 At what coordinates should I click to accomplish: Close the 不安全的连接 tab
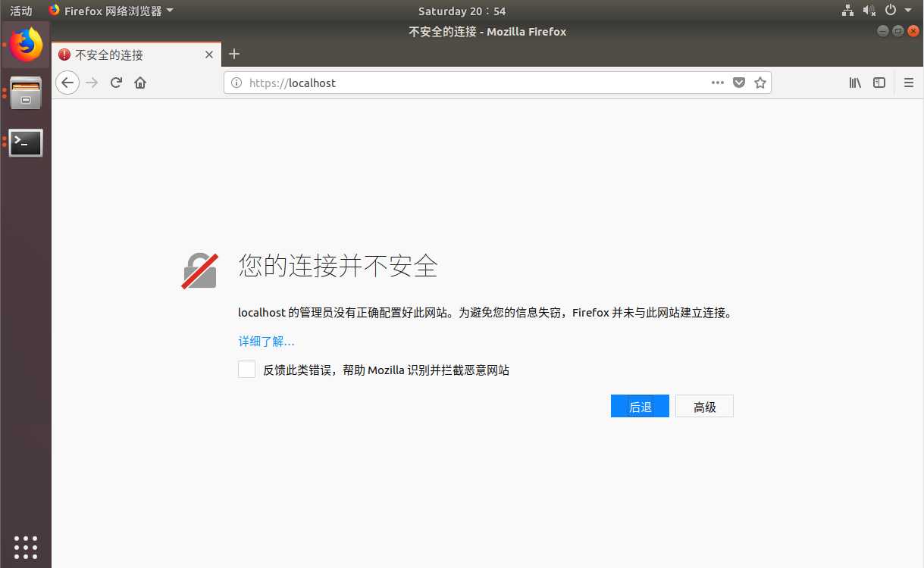point(209,55)
